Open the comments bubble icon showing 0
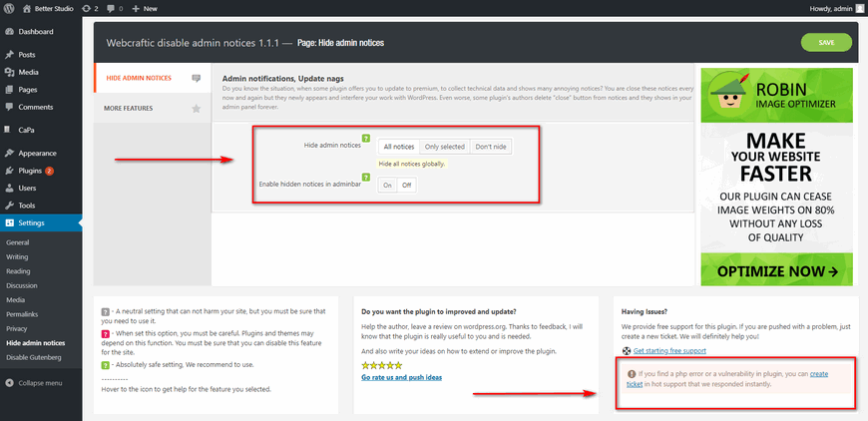 (111, 8)
